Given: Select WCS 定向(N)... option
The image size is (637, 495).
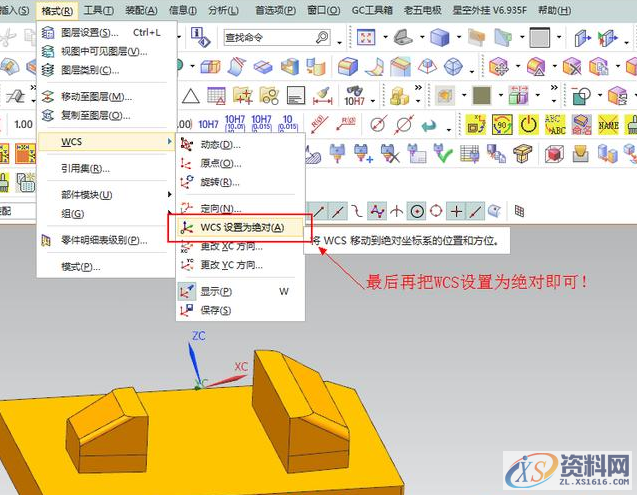Looking at the screenshot, I should pos(240,208).
